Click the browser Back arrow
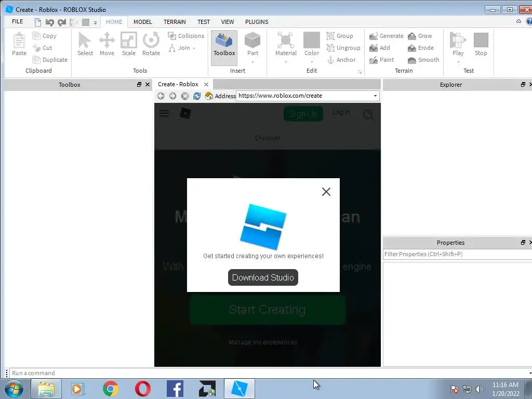 (x=161, y=96)
